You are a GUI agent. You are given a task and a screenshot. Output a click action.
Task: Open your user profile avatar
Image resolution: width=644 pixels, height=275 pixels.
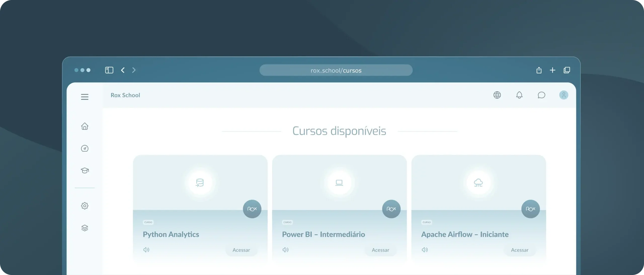[x=564, y=95]
